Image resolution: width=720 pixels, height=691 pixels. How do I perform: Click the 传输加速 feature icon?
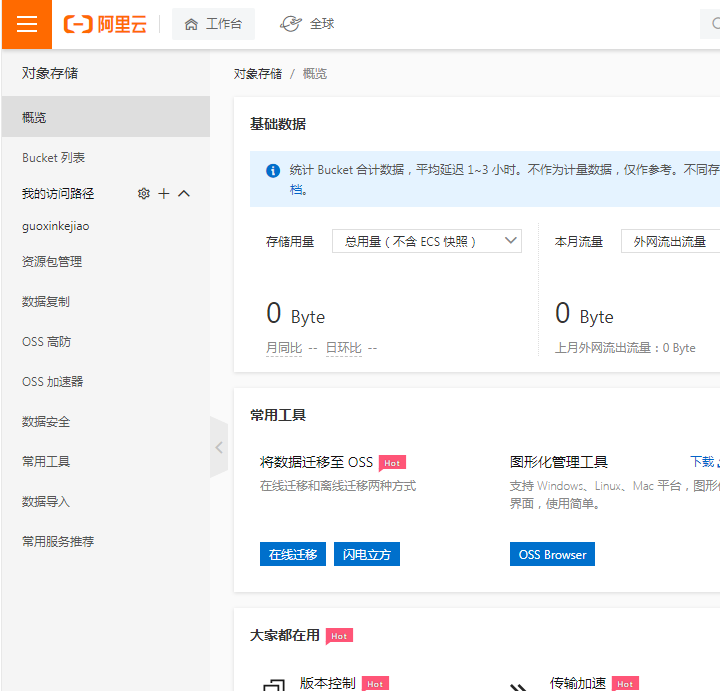519,686
